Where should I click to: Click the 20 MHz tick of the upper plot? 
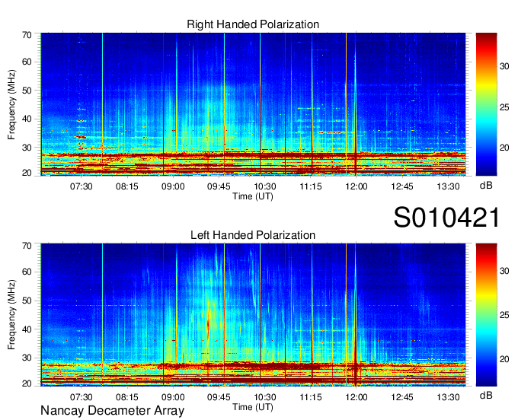point(27,173)
